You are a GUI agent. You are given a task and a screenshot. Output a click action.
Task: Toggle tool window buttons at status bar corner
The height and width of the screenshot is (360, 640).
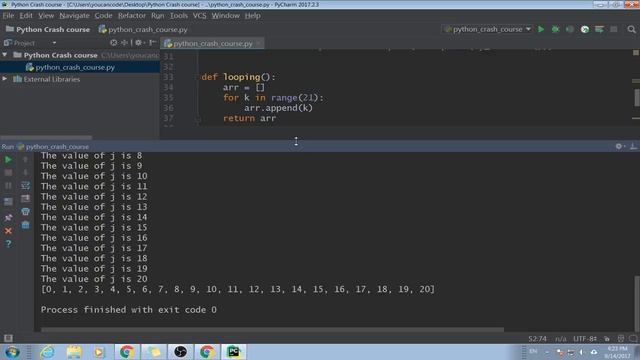click(x=8, y=338)
